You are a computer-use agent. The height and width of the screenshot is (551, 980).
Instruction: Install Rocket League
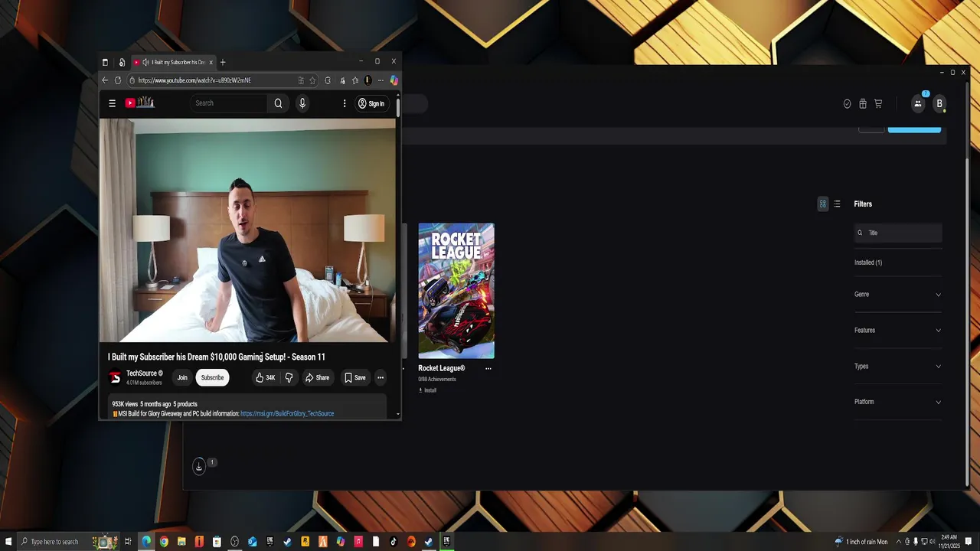tap(427, 390)
